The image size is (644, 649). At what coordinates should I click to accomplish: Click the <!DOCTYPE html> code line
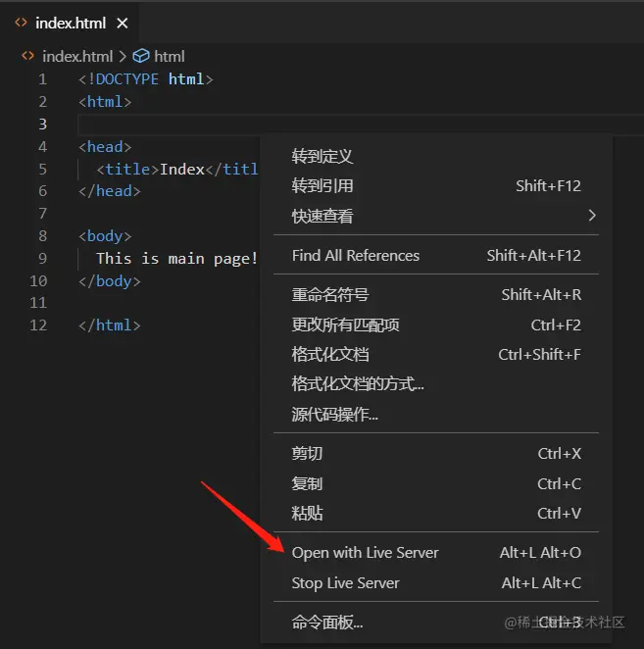pyautogui.click(x=146, y=79)
